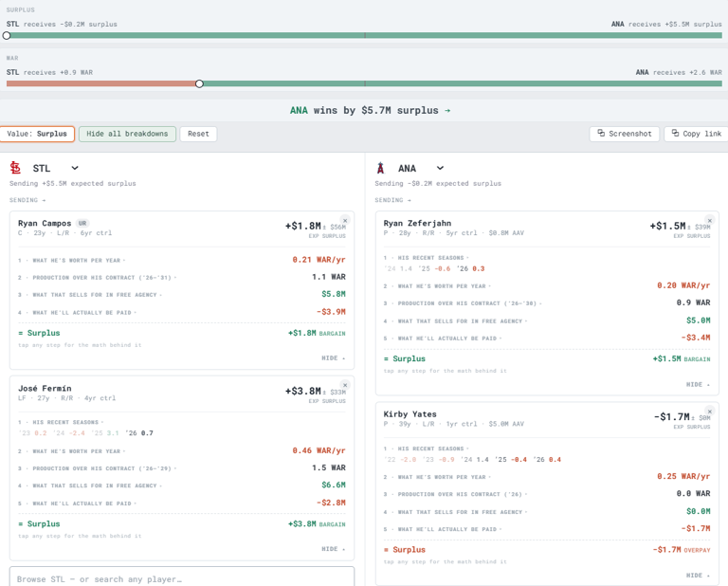
Task: Click the ANA Angels team logo
Action: click(381, 168)
